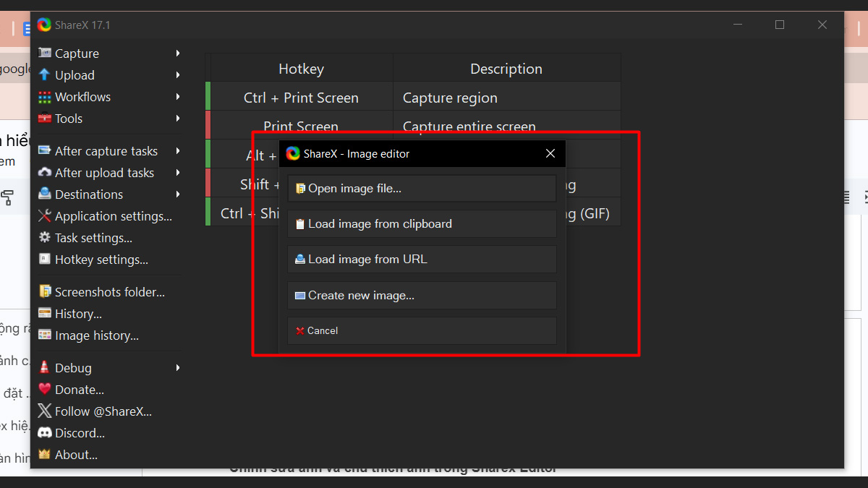Click the Task settings gear icon

tap(45, 238)
